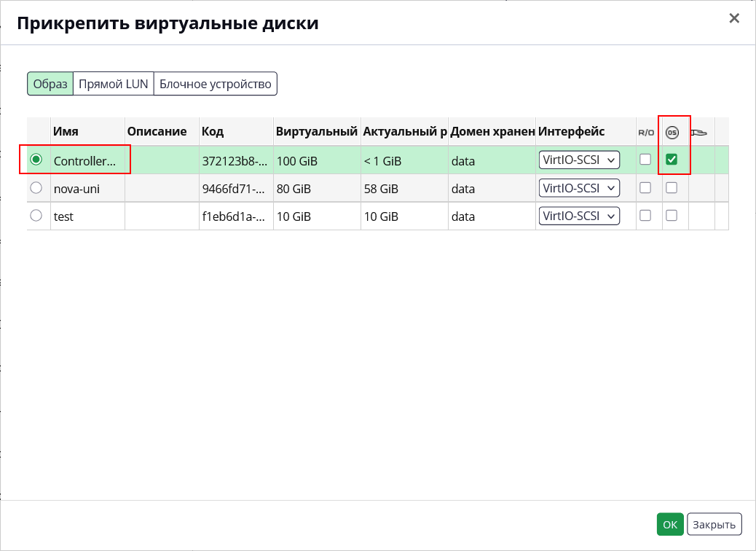The image size is (756, 551).
Task: Click the Виртуальный size column header
Action: click(317, 132)
